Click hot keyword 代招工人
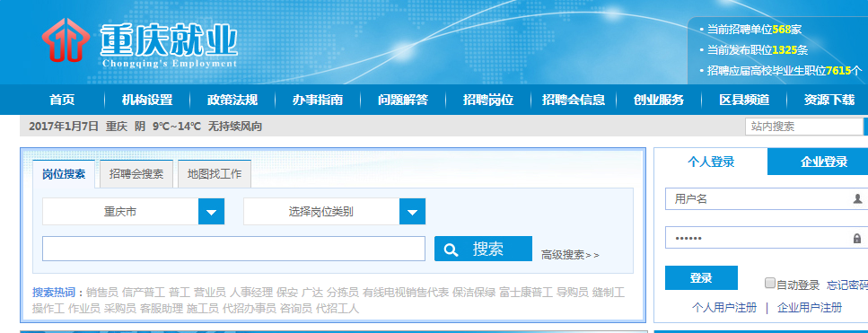The height and width of the screenshot is (333, 868). pyautogui.click(x=338, y=309)
